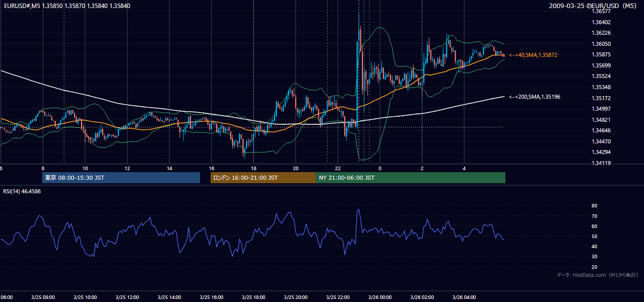Click price axis label 1.36226
Image resolution: width=644 pixels, height=302 pixels.
602,33
